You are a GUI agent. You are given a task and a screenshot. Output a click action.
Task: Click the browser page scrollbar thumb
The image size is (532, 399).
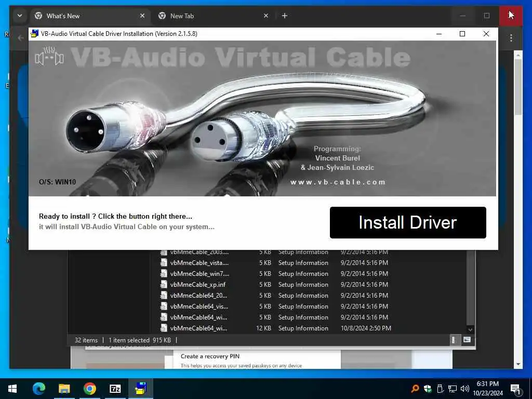coord(518,87)
